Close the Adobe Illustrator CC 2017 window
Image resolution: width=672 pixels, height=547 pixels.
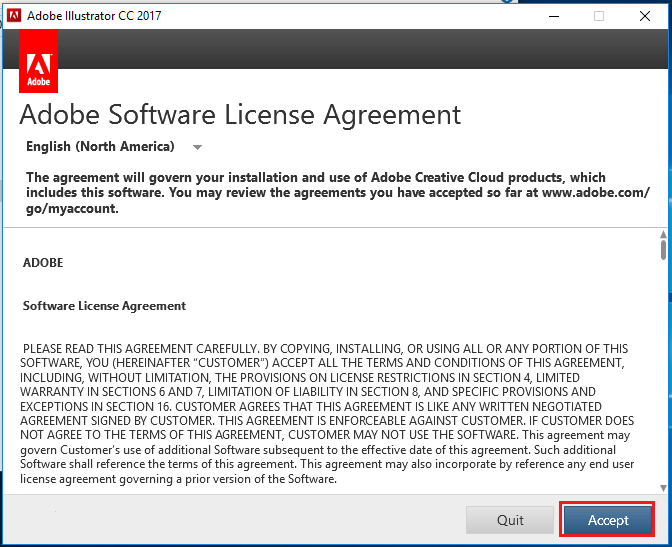(x=644, y=16)
